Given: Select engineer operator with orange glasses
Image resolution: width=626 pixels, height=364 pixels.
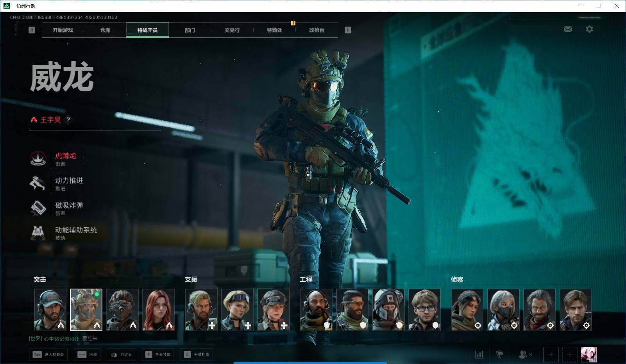Looking at the screenshot, I should pos(352,310).
